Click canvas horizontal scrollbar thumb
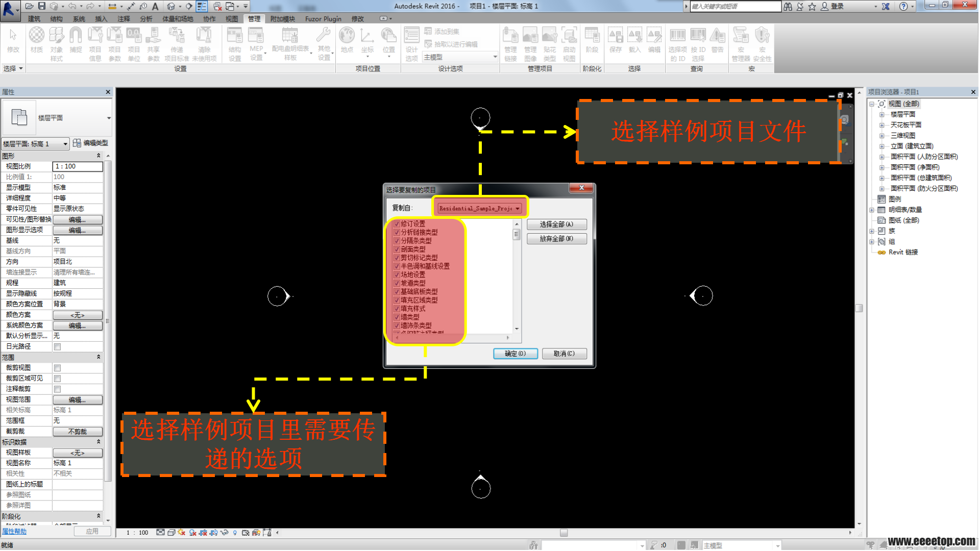This screenshot has height=551, width=980. (563, 533)
